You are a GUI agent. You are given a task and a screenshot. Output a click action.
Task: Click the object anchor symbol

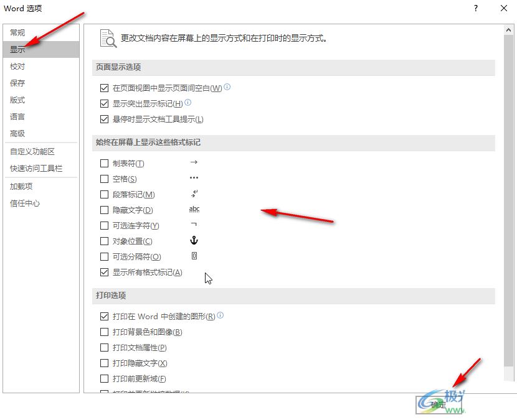pyautogui.click(x=194, y=240)
